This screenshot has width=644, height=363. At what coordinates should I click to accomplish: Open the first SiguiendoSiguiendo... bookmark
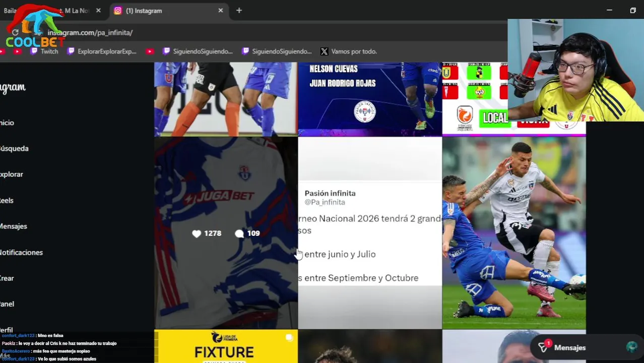[198, 51]
